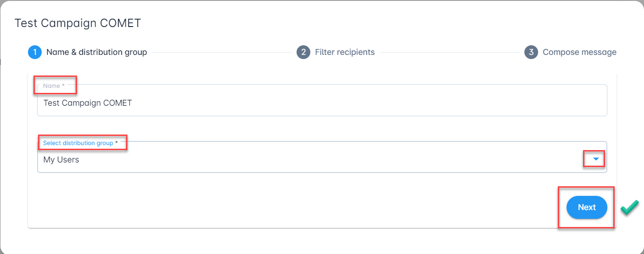Click the step 1 number circle
Viewport: 644px width, 254px height.
coord(34,52)
